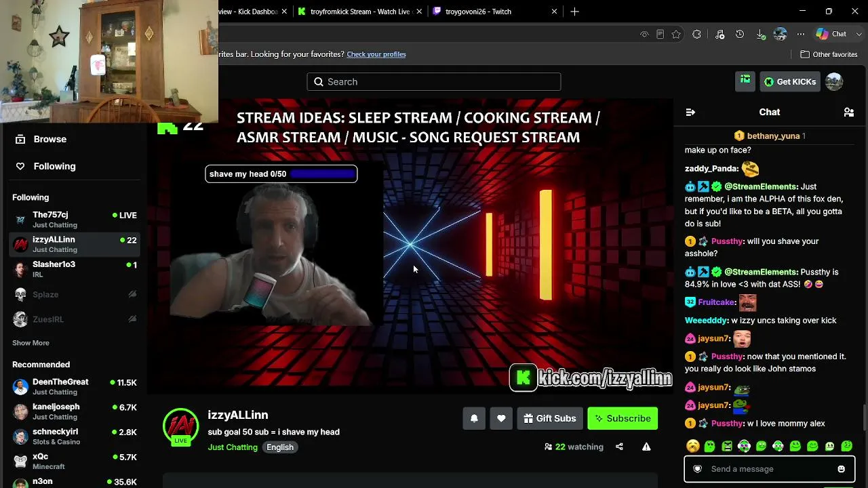Close the Kick Dashboard tab

tap(284, 12)
